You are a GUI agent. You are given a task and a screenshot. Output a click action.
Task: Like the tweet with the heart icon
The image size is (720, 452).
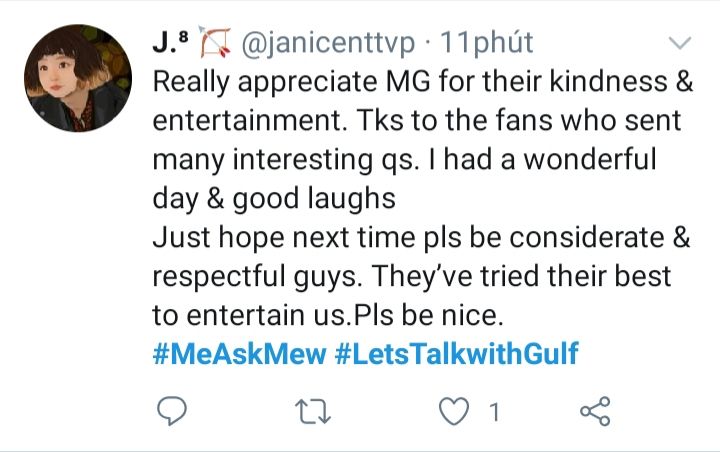pos(454,411)
